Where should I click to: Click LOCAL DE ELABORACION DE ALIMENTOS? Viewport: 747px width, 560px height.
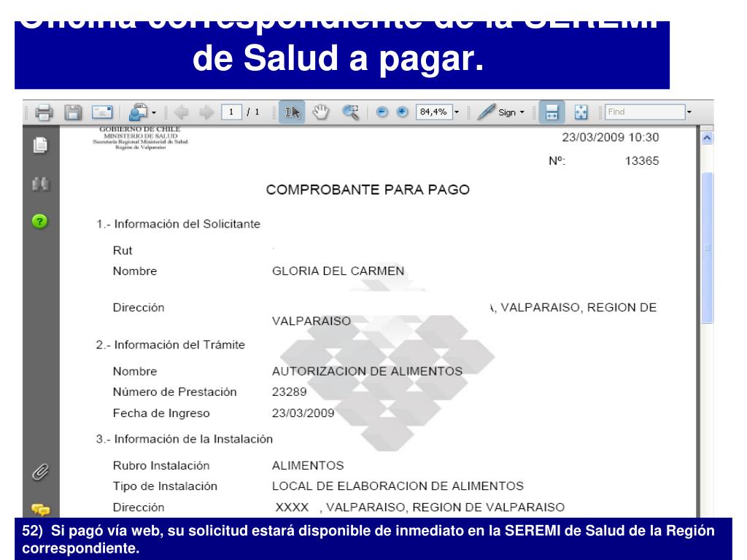(398, 486)
